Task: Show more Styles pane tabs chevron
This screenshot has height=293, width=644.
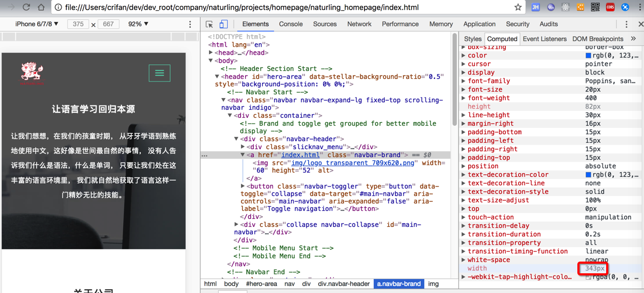Action: 633,39
